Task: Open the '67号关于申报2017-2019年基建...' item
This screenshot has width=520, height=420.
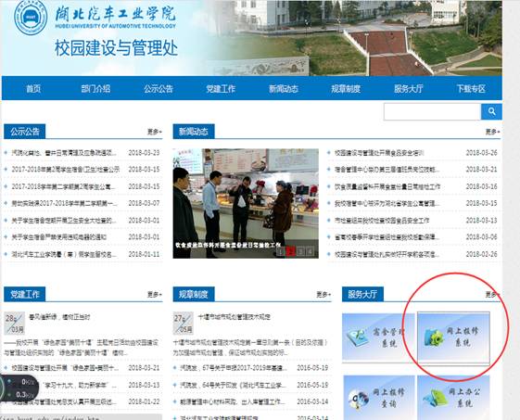Action: (x=234, y=367)
